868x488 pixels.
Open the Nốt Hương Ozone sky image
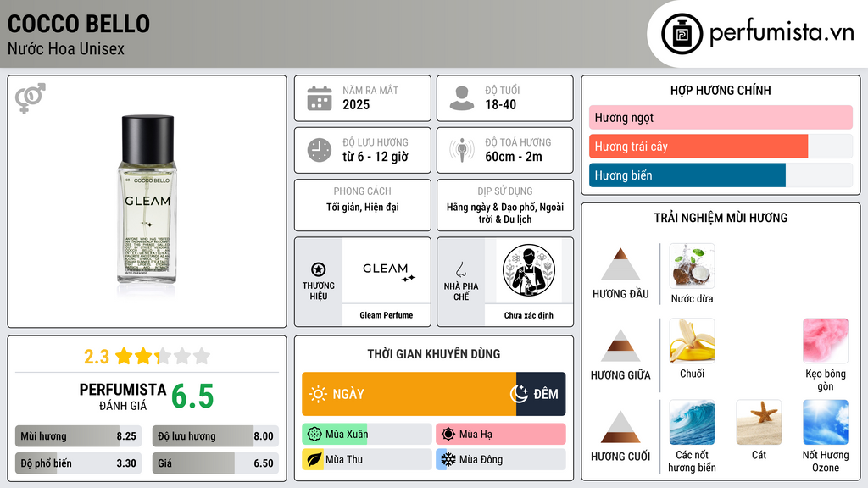[x=826, y=422]
